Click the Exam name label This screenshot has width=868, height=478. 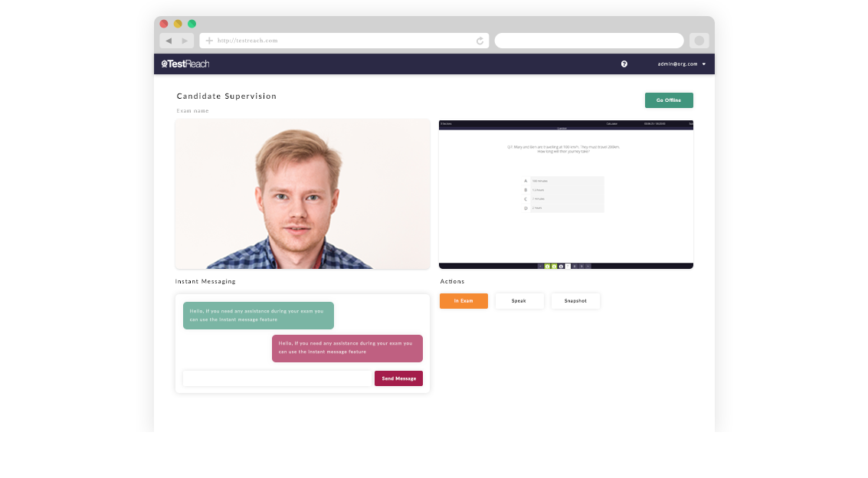[192, 110]
